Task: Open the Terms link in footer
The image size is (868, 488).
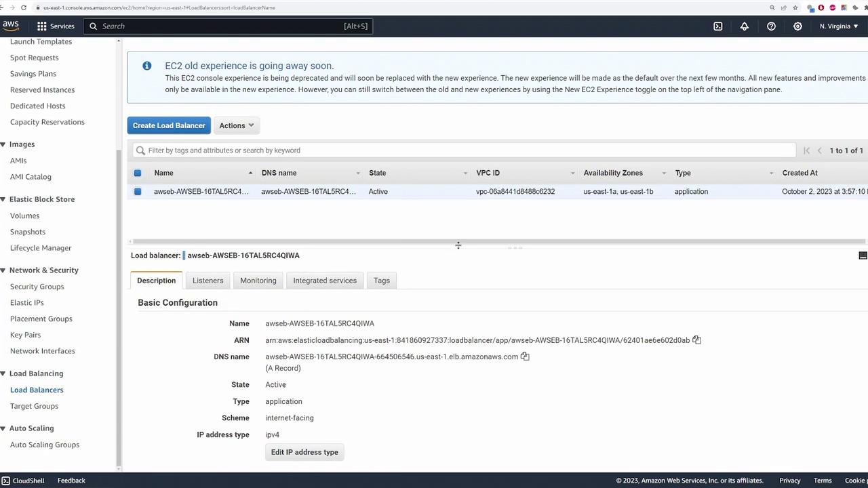Action: coord(823,481)
